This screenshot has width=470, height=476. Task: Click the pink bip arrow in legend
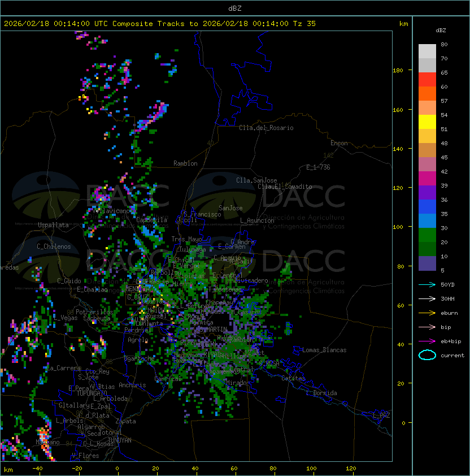pyautogui.click(x=427, y=327)
